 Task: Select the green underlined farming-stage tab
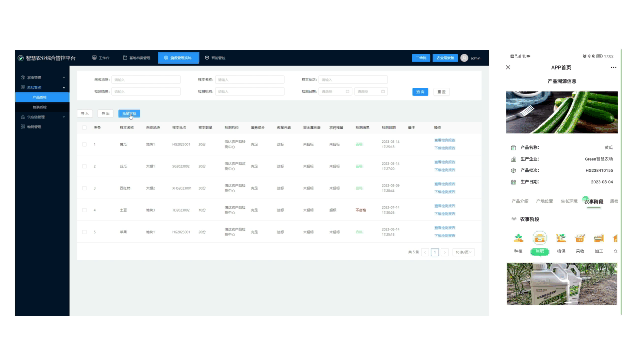(x=593, y=202)
